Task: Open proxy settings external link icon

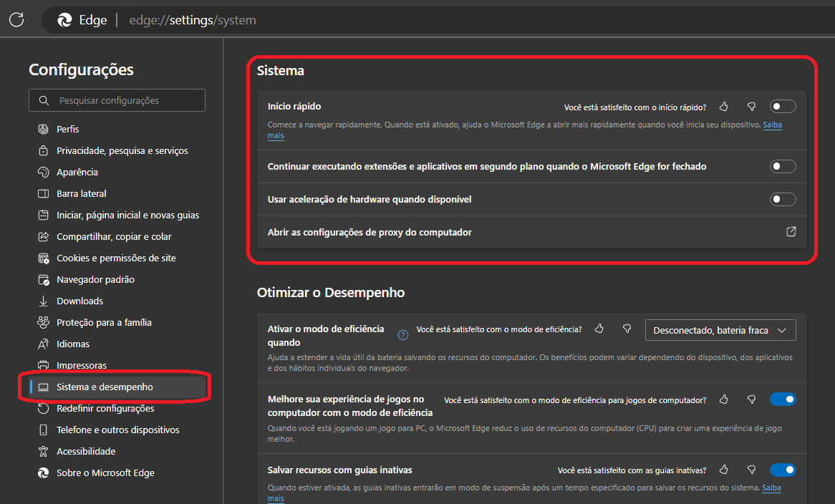Action: tap(791, 231)
